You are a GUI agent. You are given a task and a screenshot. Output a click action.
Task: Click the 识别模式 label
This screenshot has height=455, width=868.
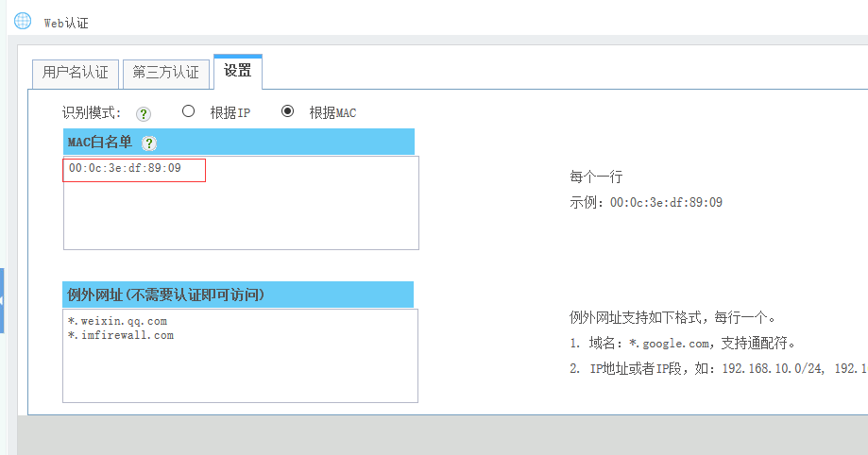(x=92, y=113)
